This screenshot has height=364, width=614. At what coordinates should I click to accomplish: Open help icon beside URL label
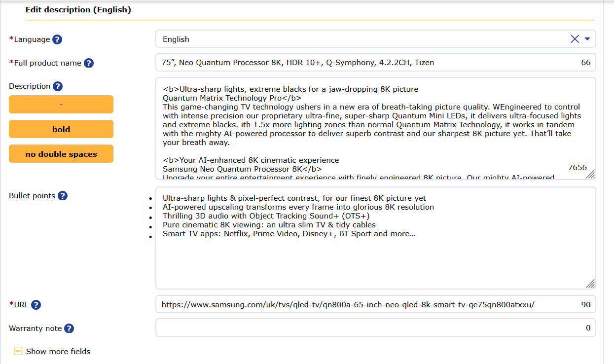(x=36, y=305)
